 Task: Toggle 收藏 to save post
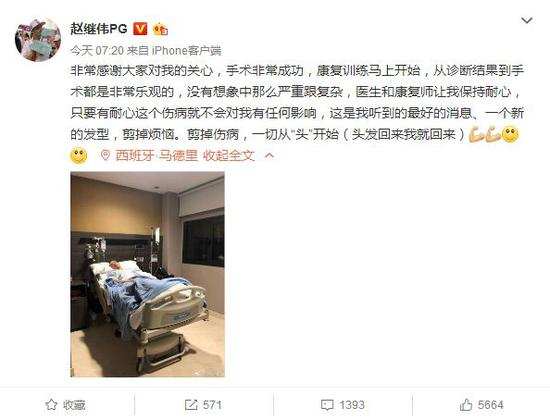click(65, 405)
